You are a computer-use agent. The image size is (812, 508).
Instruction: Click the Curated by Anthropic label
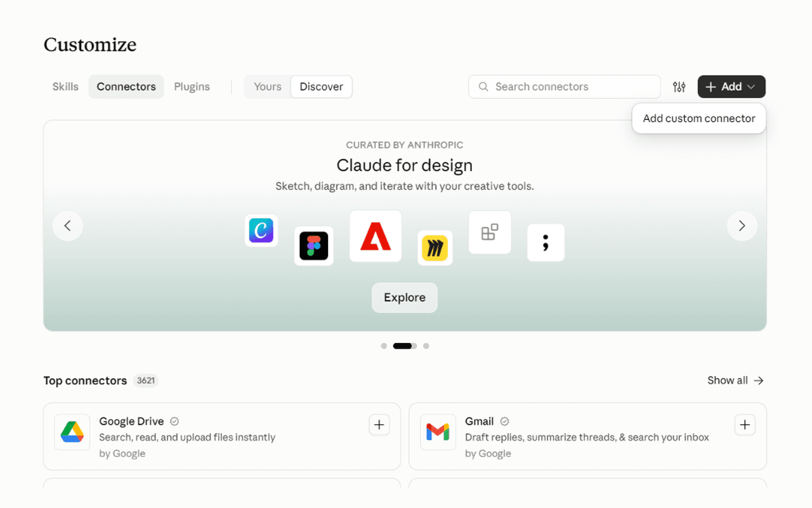[x=405, y=145]
